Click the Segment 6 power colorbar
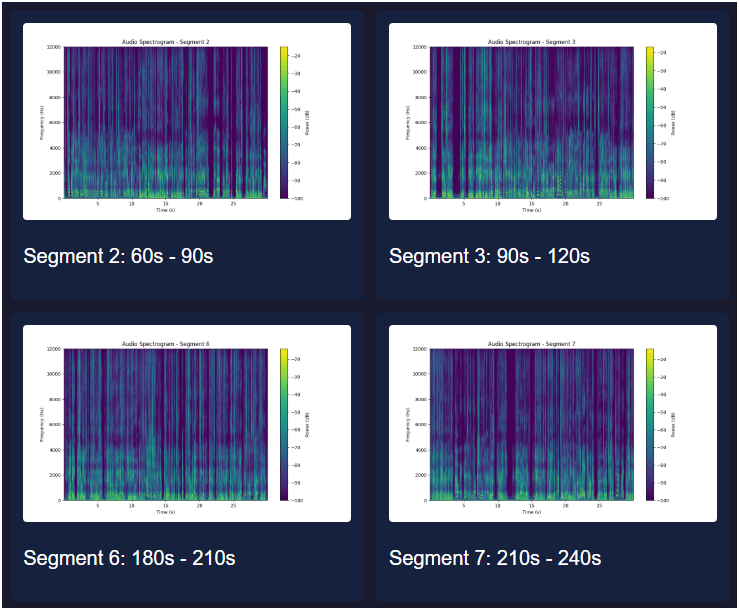The width and height of the screenshot is (739, 610). coord(284,424)
